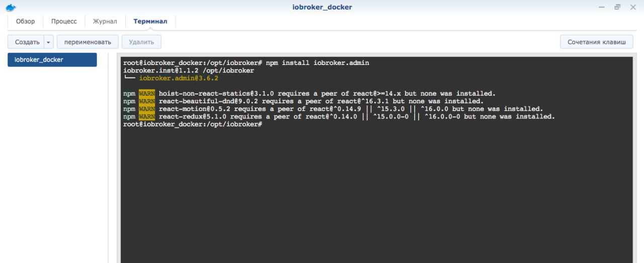644x263 pixels.
Task: Maximize the iobroker_docker window
Action: point(617,7)
